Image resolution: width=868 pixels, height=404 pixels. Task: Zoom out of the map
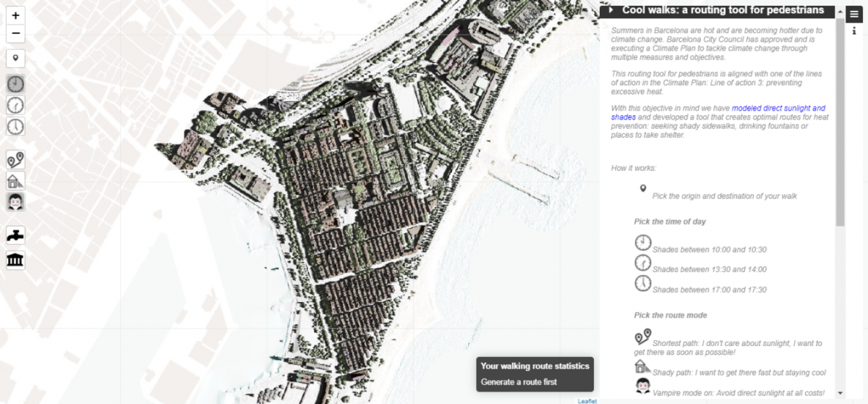pyautogui.click(x=15, y=34)
